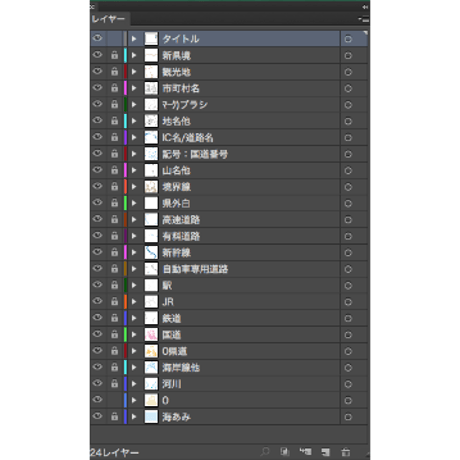This screenshot has height=460, width=460.
Task: Open the Layers panel flyout menu
Action: pos(364,19)
